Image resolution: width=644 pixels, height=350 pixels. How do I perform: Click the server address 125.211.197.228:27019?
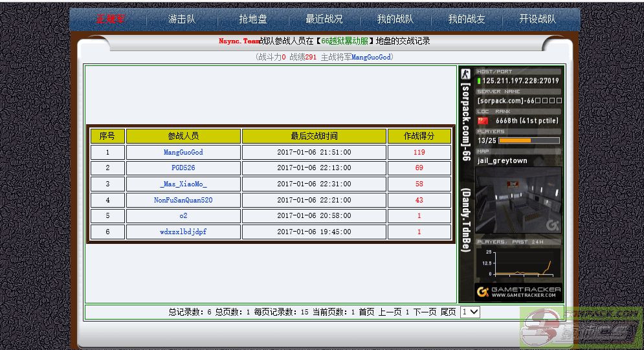pyautogui.click(x=520, y=82)
